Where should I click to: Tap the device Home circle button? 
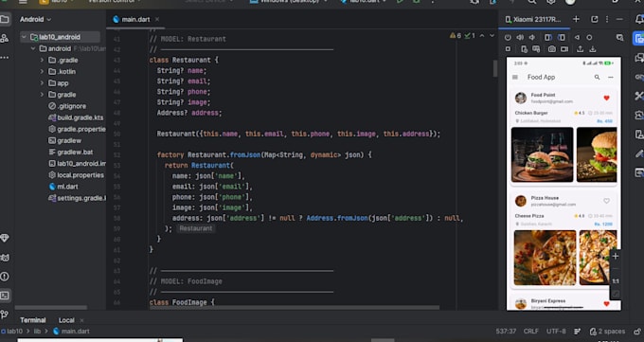pyautogui.click(x=589, y=37)
